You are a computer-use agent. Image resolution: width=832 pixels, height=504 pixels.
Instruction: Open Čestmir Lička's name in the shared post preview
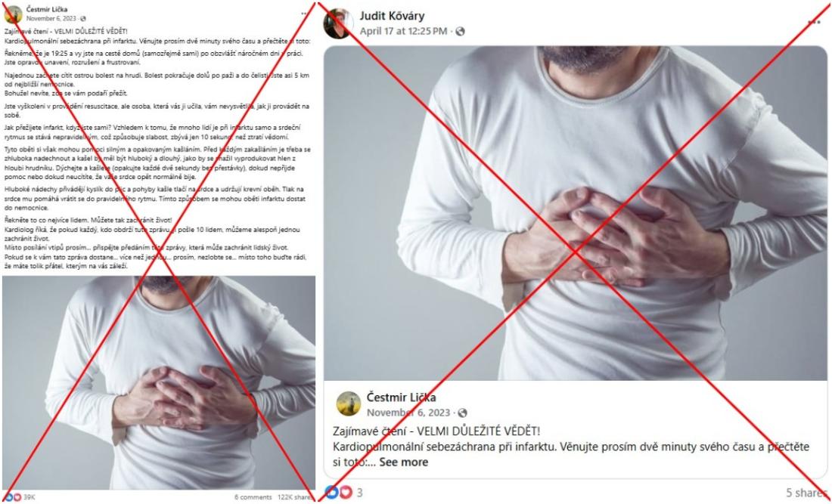[401, 397]
